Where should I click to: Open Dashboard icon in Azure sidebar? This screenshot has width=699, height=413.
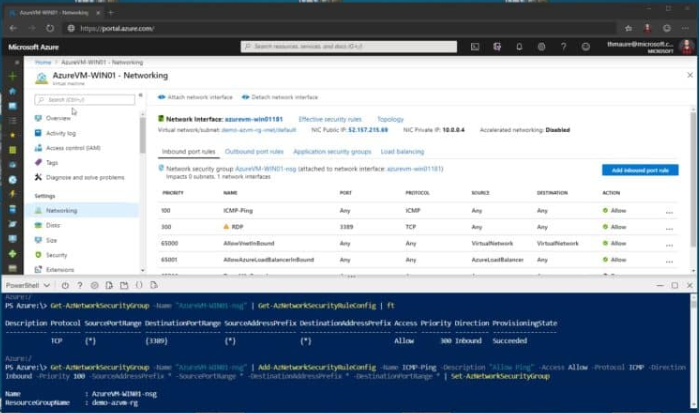[12, 106]
